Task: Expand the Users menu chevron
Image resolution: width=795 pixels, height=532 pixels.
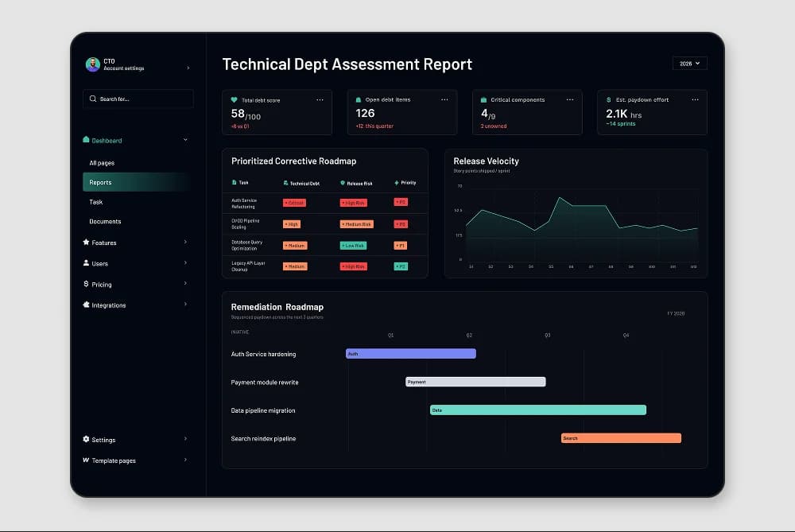Action: 185,262
